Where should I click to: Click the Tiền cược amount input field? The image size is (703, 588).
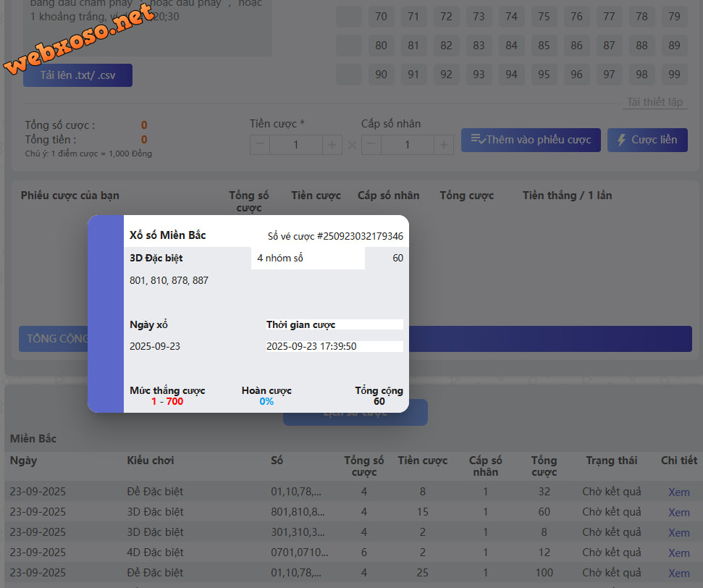coord(295,145)
